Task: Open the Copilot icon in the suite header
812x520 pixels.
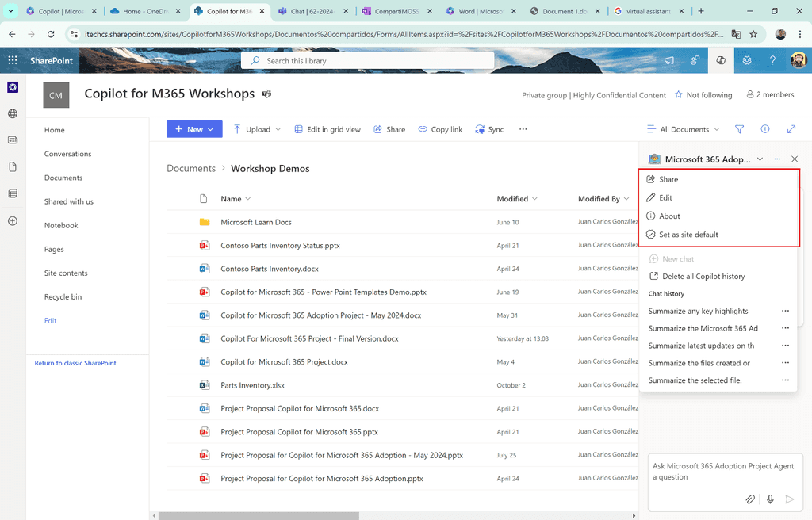Action: click(x=720, y=60)
